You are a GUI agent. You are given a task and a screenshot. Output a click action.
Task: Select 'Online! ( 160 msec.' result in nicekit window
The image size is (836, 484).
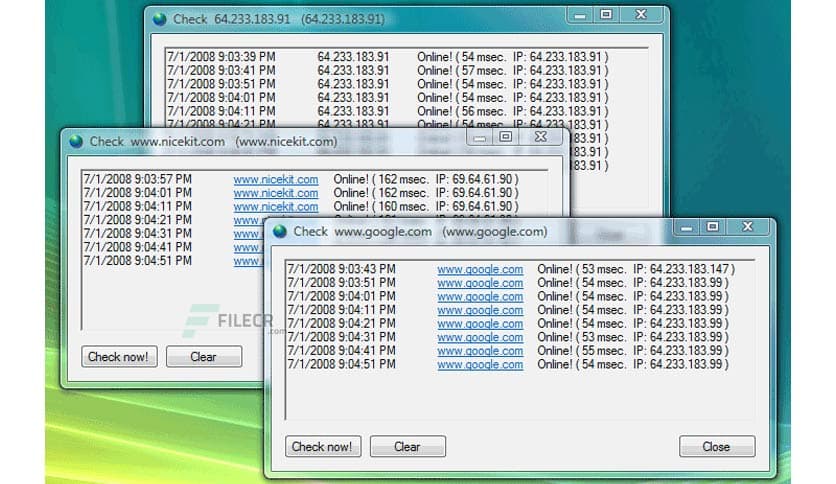(x=381, y=207)
